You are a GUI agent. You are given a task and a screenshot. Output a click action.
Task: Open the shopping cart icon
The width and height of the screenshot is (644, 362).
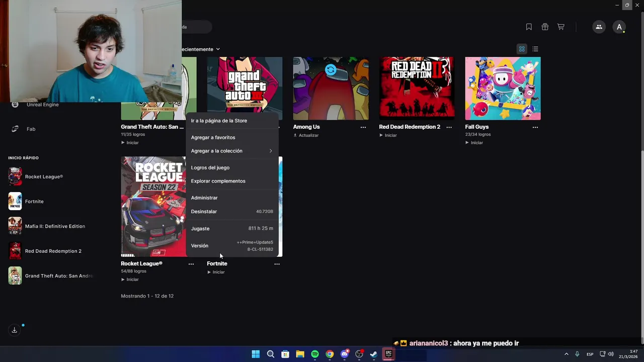(x=560, y=27)
